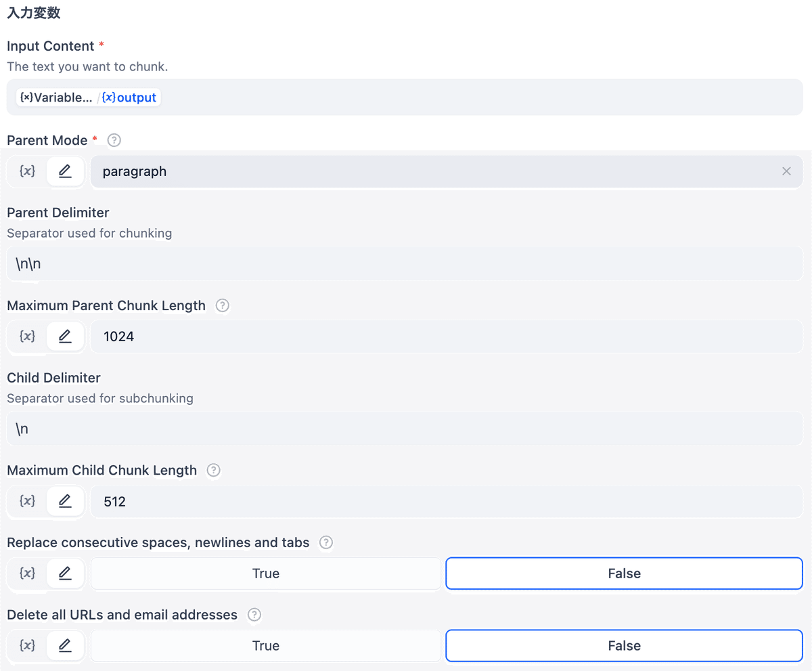Choose False for Delete all URLs and emails
Screen dimensions: 812x671
(623, 646)
